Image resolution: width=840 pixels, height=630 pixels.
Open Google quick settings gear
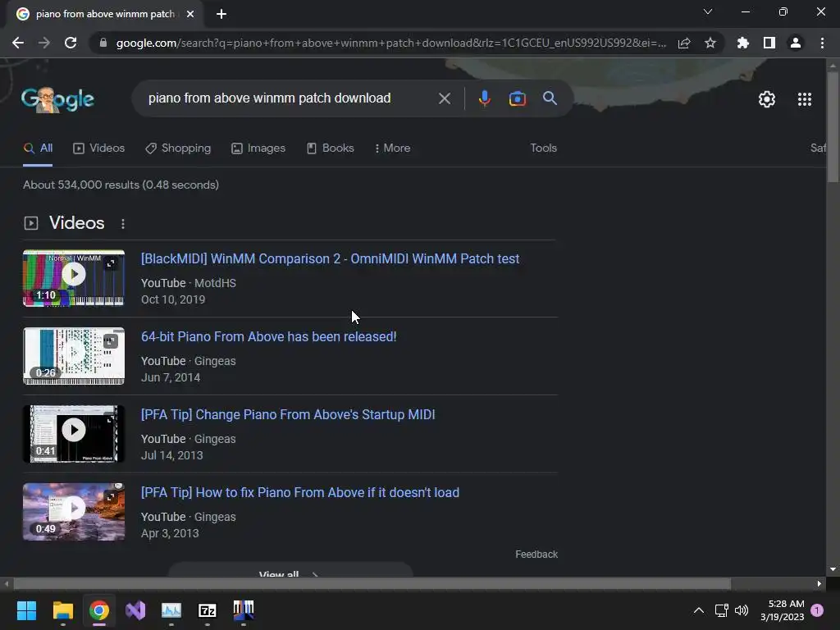pyautogui.click(x=767, y=99)
